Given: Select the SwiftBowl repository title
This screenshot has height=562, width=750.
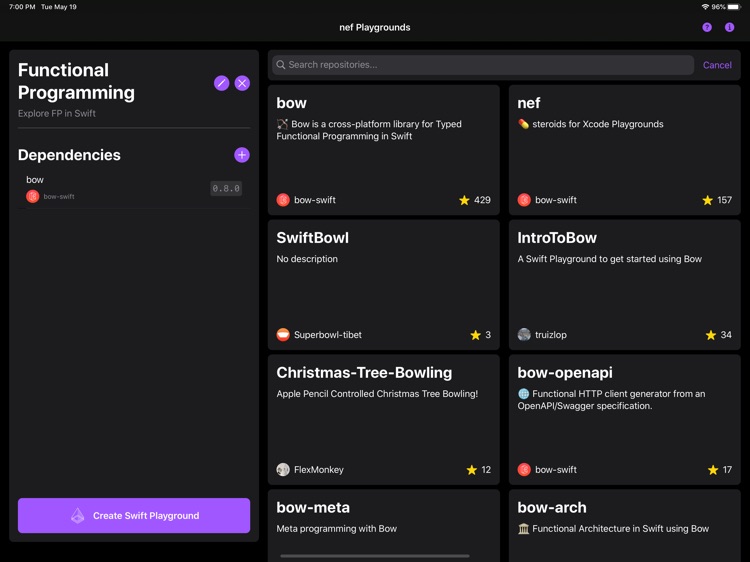Looking at the screenshot, I should (x=313, y=238).
